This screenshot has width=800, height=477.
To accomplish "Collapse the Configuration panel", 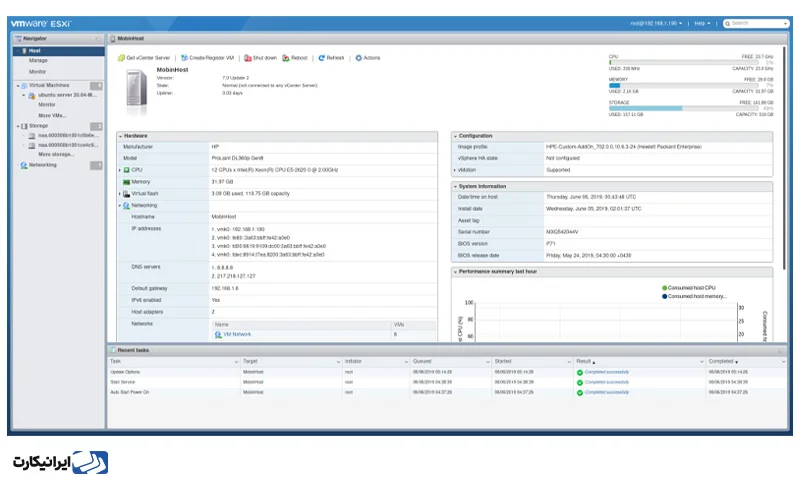I will [455, 136].
